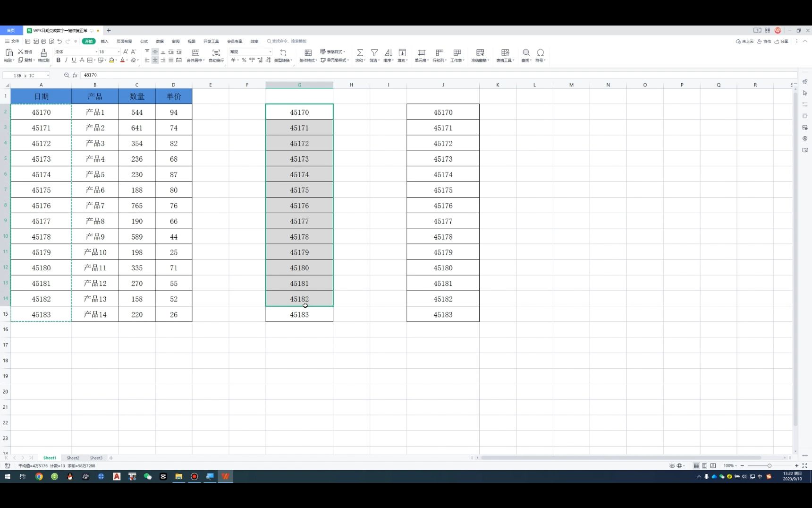This screenshot has width=812, height=508.
Task: Open the Sheet2 worksheet tab
Action: click(73, 458)
